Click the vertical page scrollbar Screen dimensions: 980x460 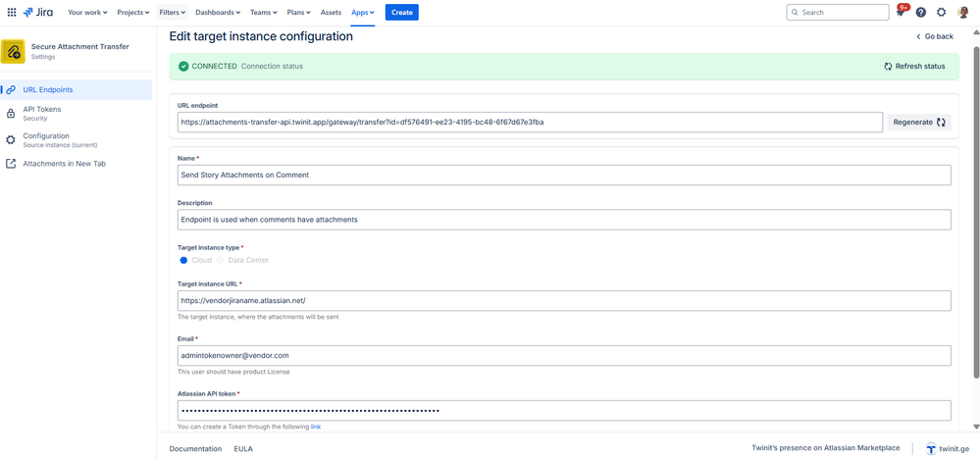pyautogui.click(x=976, y=213)
